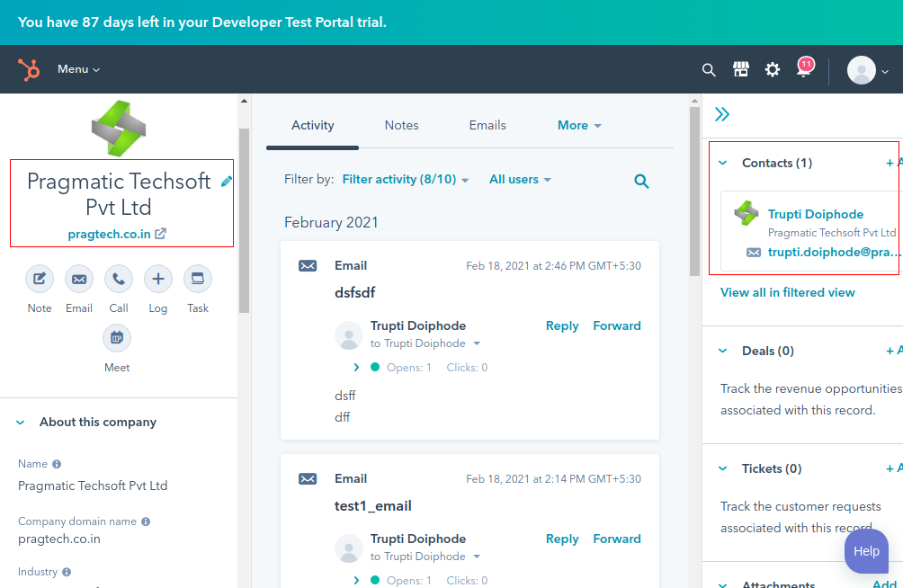The width and height of the screenshot is (903, 588).
Task: Click the Industry info icon
Action: 67,572
